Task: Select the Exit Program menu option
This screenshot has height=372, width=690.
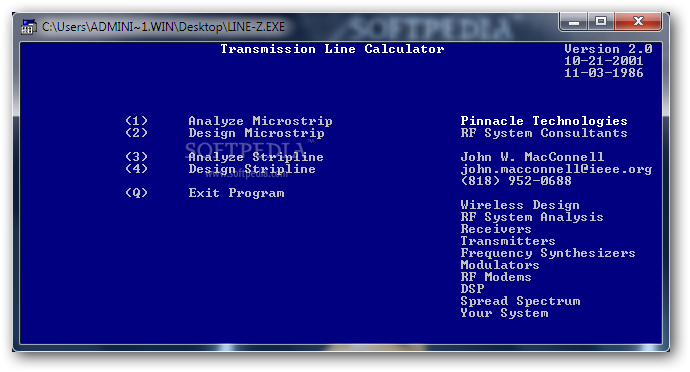Action: pos(236,193)
